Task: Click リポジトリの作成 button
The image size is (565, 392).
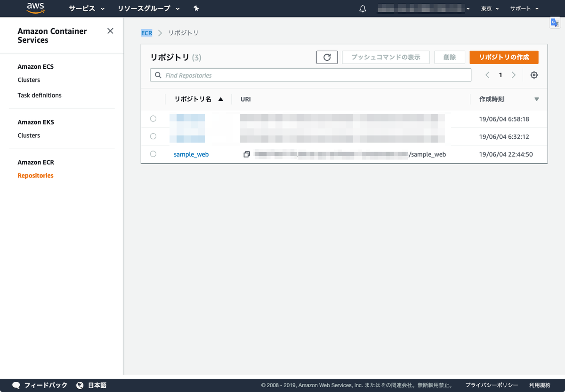Action: tap(504, 57)
